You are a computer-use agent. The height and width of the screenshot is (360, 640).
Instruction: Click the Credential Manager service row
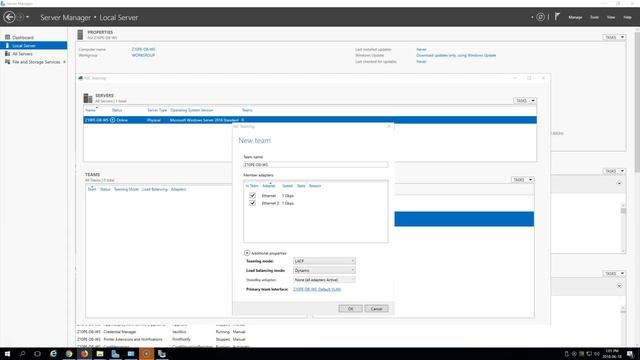point(162,332)
